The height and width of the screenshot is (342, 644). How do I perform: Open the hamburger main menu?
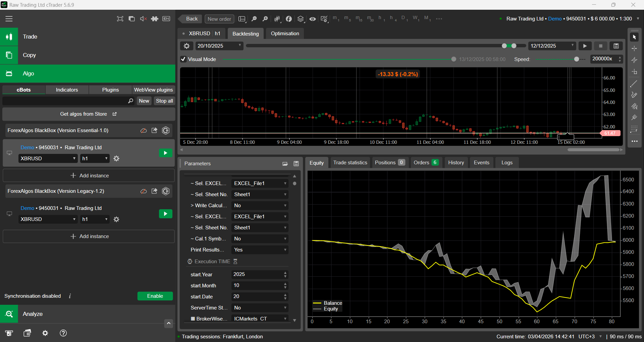point(9,19)
